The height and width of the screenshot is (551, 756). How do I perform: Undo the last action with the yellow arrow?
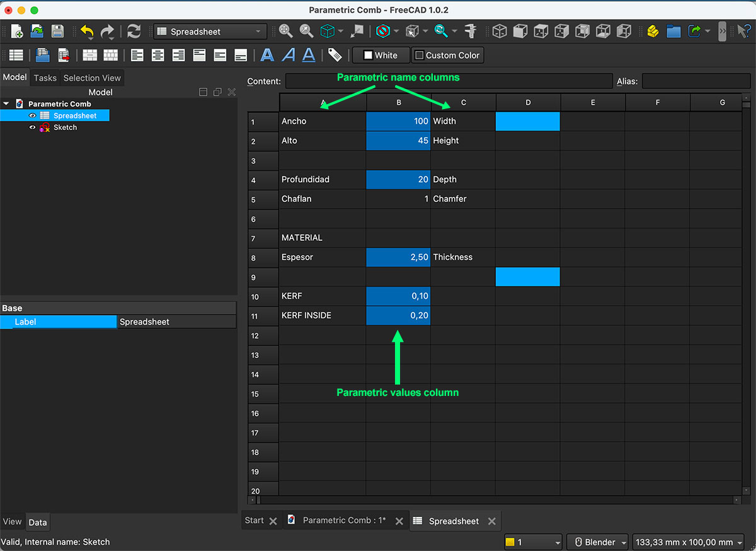pos(87,31)
